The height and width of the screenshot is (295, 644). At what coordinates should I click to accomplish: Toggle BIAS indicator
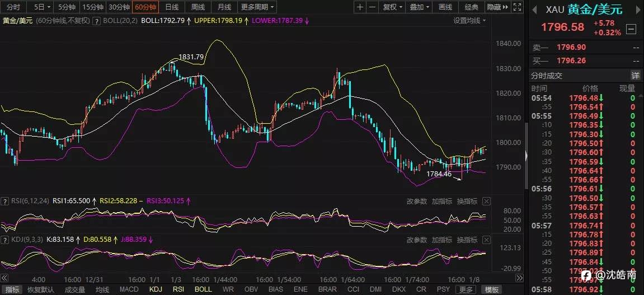(x=276, y=289)
